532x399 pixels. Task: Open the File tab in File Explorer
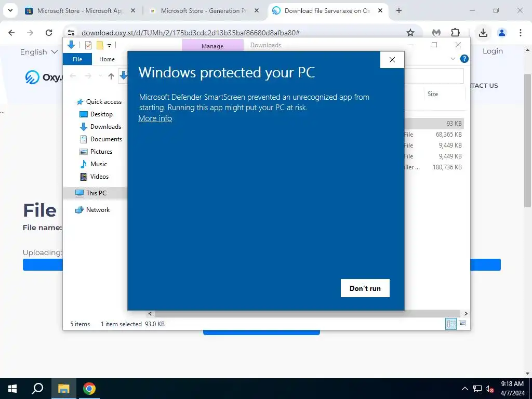(x=77, y=59)
